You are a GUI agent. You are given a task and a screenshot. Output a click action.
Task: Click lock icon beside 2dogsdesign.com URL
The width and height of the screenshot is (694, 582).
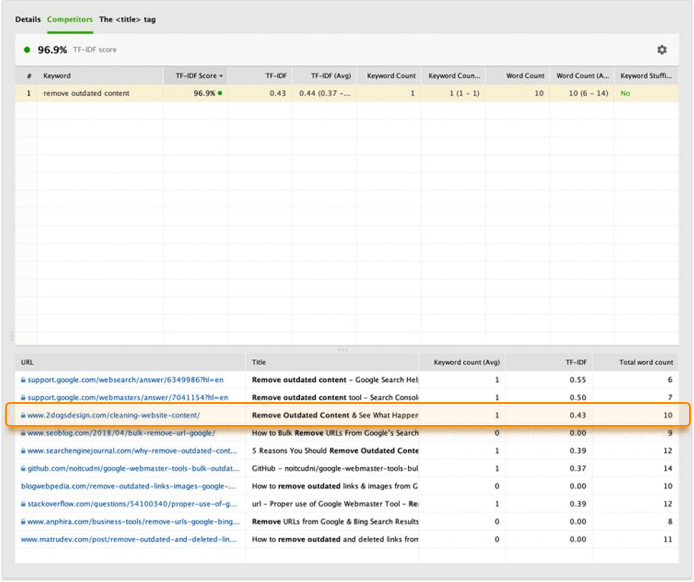[22, 415]
